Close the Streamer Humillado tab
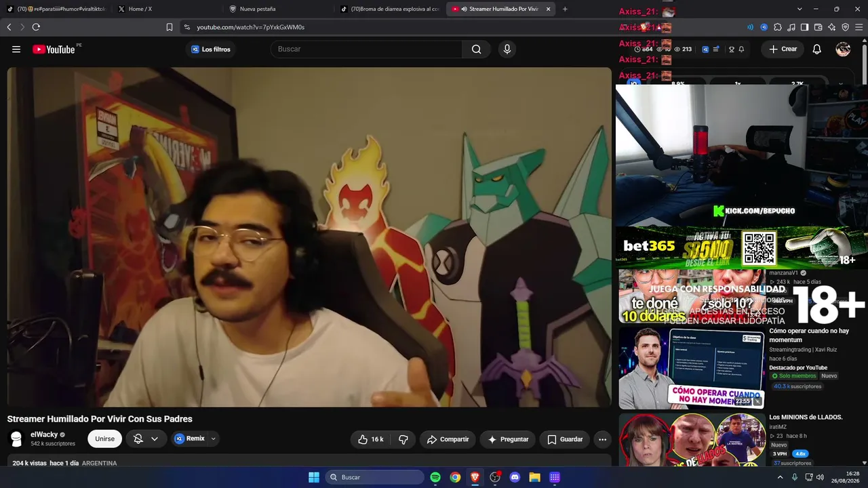The image size is (868, 488). (548, 9)
